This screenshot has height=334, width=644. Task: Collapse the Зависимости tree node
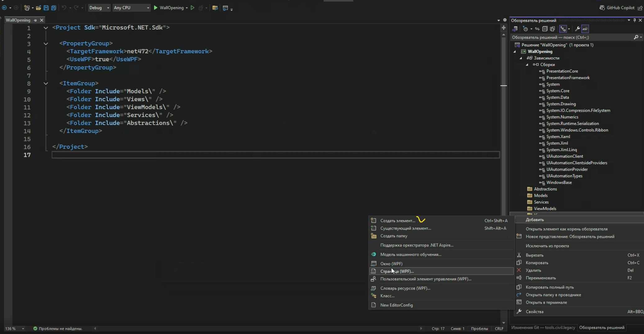(x=521, y=58)
